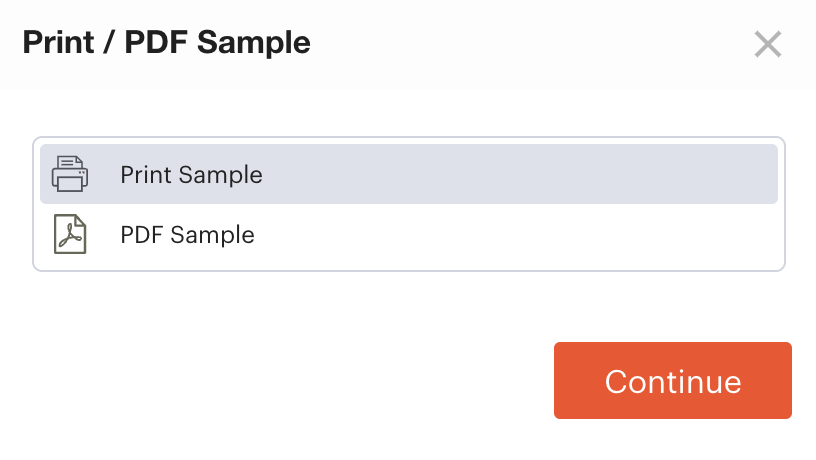Click the highlighted Print Sample row
The height and width of the screenshot is (460, 816).
(x=409, y=174)
